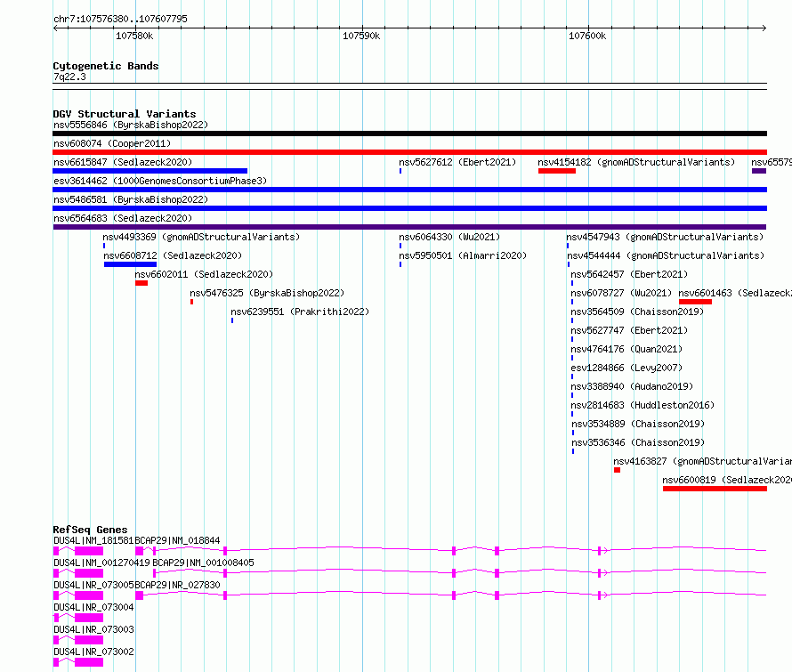Viewport: 792px width, 672px height.
Task: Click the DUS4L|NM_181581 transcript label
Action: pos(93,540)
